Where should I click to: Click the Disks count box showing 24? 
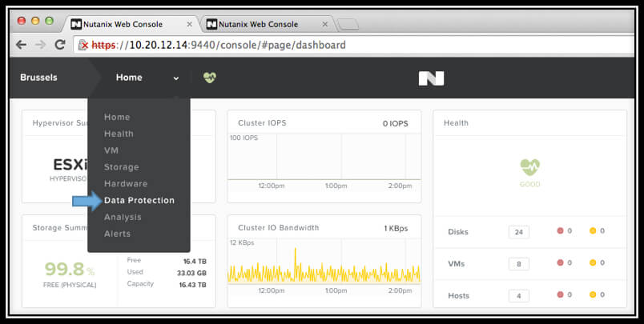click(518, 232)
